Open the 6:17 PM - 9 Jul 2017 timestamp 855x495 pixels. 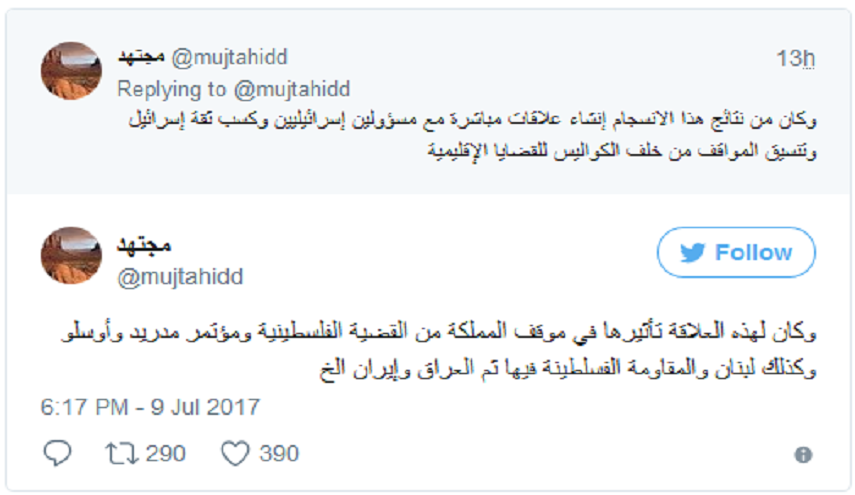150,407
